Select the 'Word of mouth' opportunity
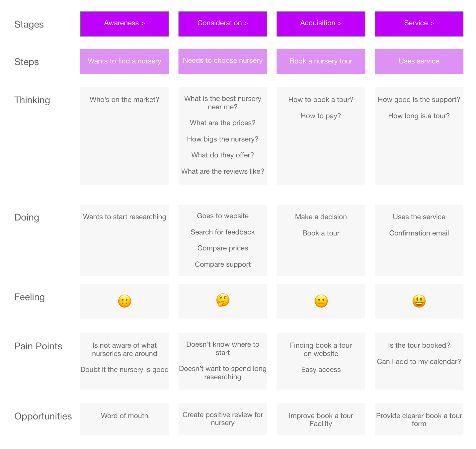 pyautogui.click(x=124, y=416)
